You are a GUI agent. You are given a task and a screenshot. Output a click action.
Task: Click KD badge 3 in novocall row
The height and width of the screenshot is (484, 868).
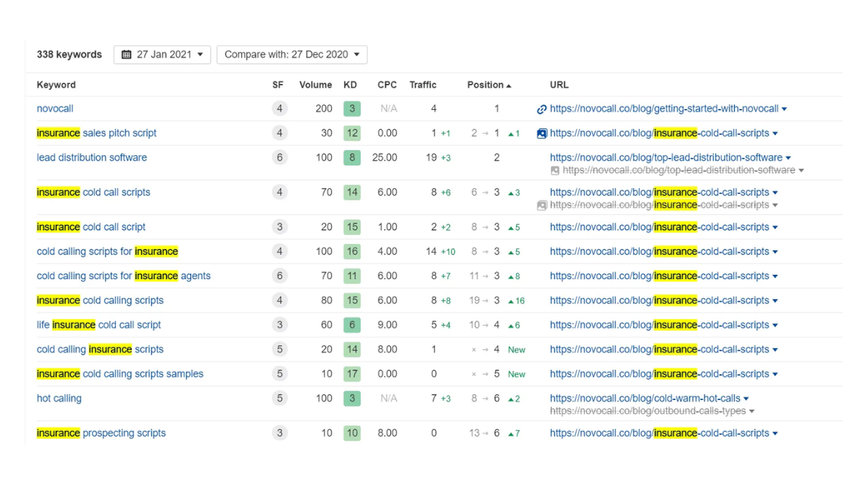[352, 109]
